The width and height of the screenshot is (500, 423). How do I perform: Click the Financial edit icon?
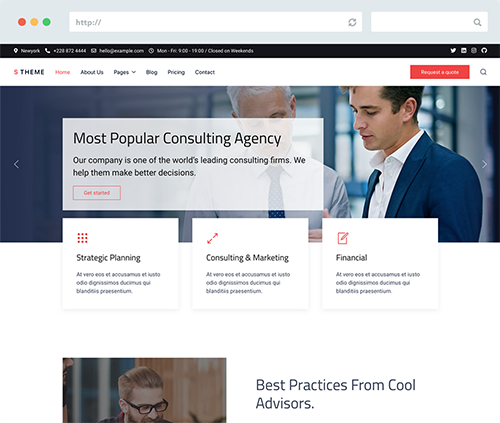[343, 238]
